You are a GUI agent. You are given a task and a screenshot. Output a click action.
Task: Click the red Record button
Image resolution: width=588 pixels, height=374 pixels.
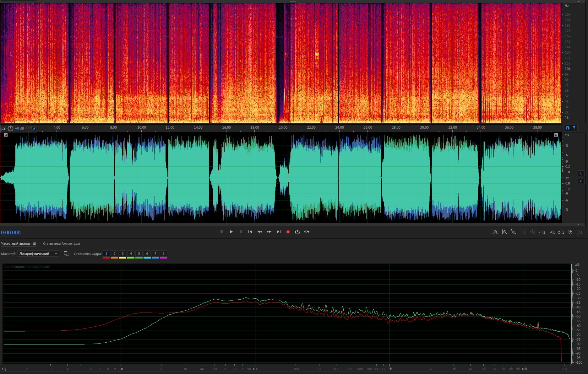point(288,232)
